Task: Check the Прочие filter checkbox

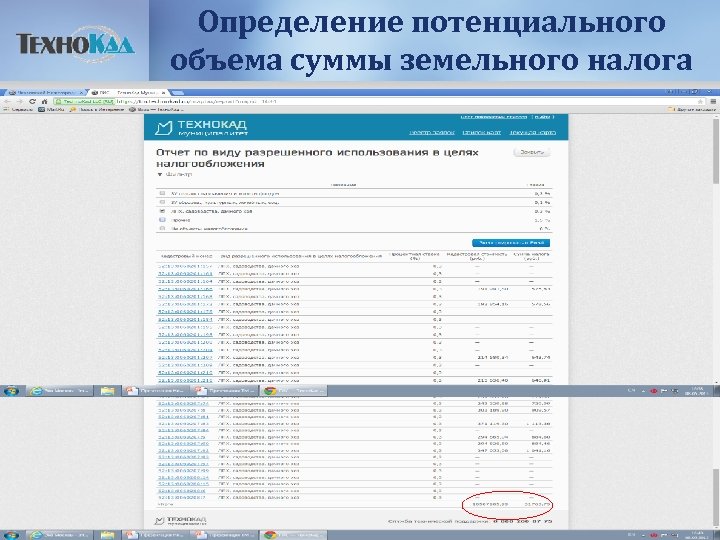Action: (x=162, y=220)
